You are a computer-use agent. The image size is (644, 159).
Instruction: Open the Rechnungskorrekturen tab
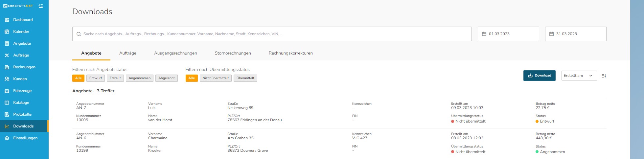(x=291, y=53)
